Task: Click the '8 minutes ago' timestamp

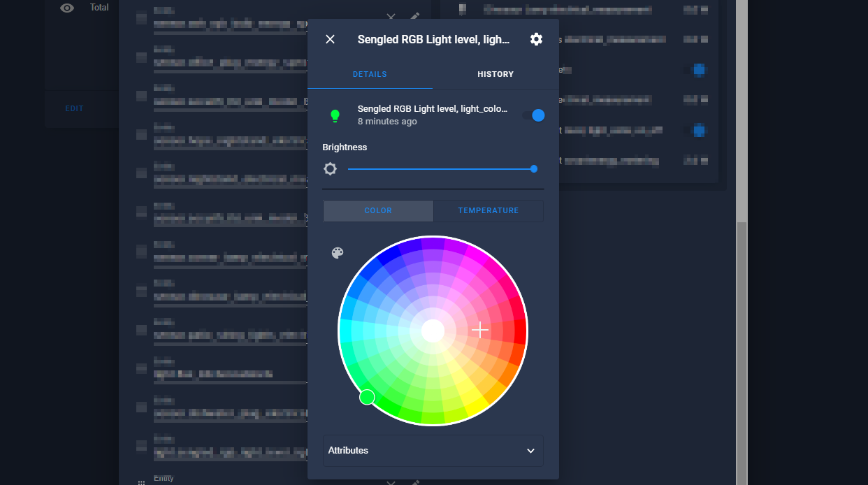Action: point(387,122)
